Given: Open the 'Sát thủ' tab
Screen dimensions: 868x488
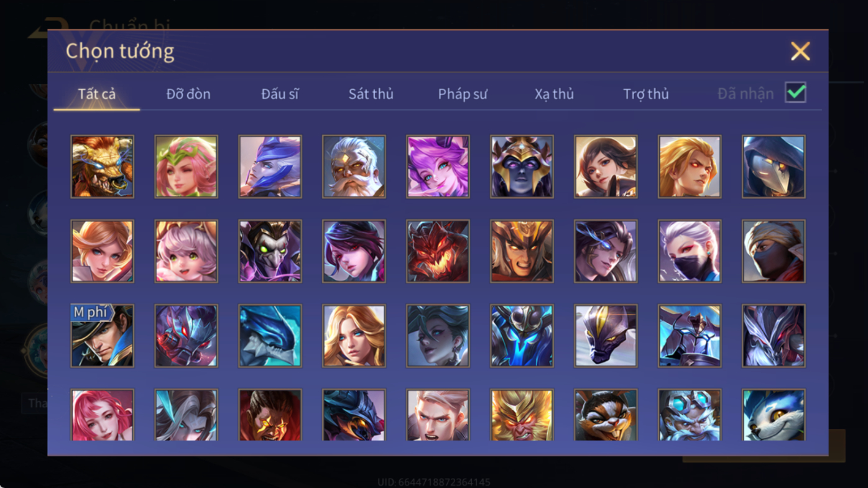Looking at the screenshot, I should tap(371, 94).
